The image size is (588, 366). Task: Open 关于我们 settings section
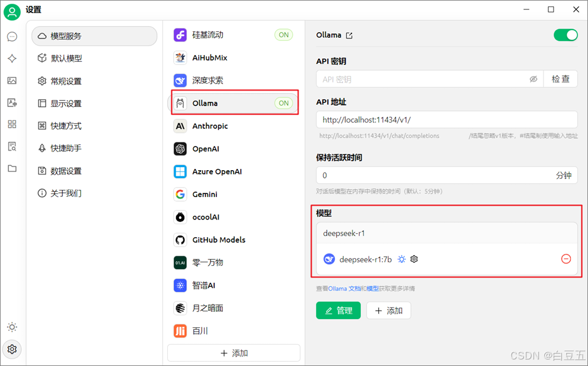pyautogui.click(x=94, y=193)
